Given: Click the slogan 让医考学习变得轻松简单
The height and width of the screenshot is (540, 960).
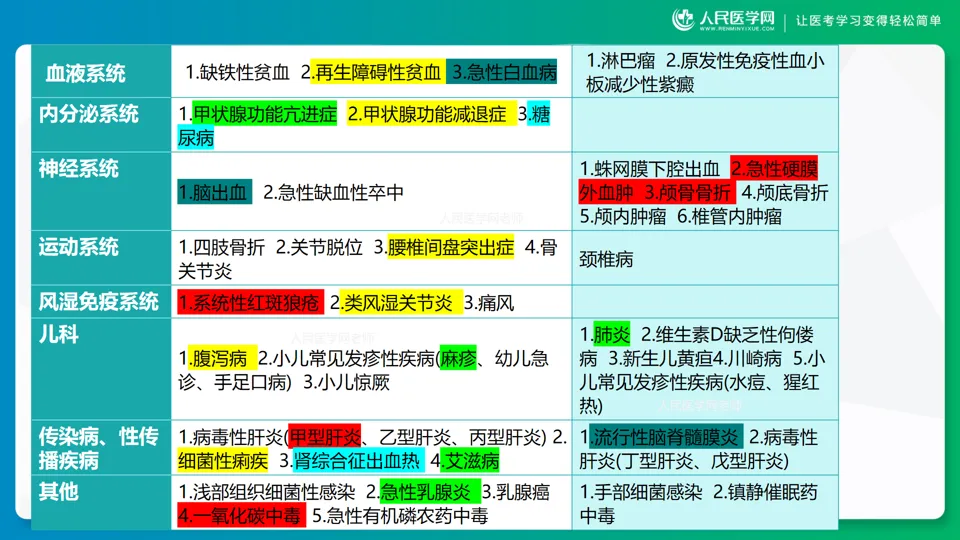Looking at the screenshot, I should click(868, 21).
